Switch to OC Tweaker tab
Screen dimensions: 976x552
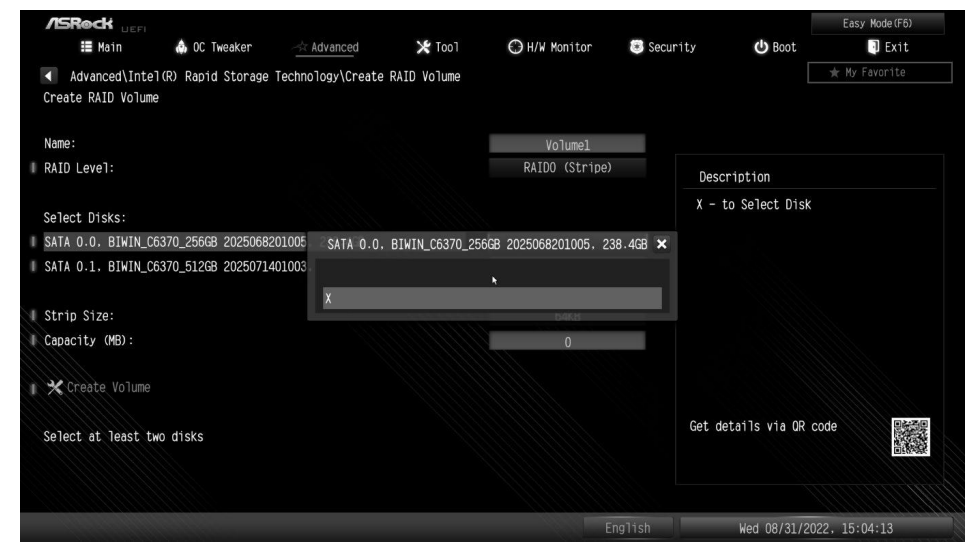214,46
